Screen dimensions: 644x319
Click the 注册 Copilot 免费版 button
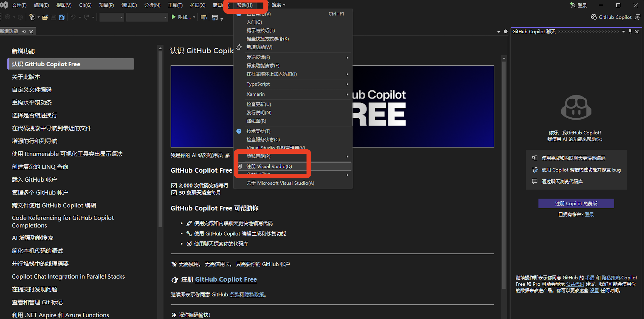point(576,203)
